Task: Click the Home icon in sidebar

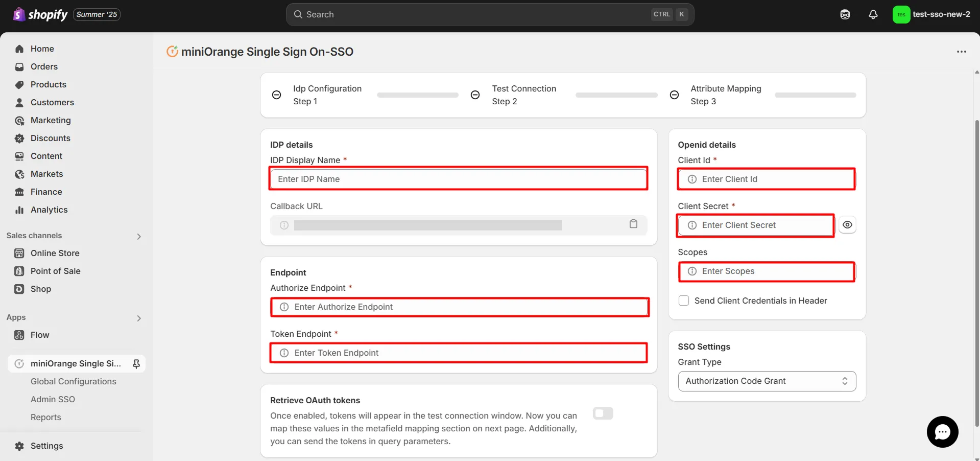Action: 19,49
